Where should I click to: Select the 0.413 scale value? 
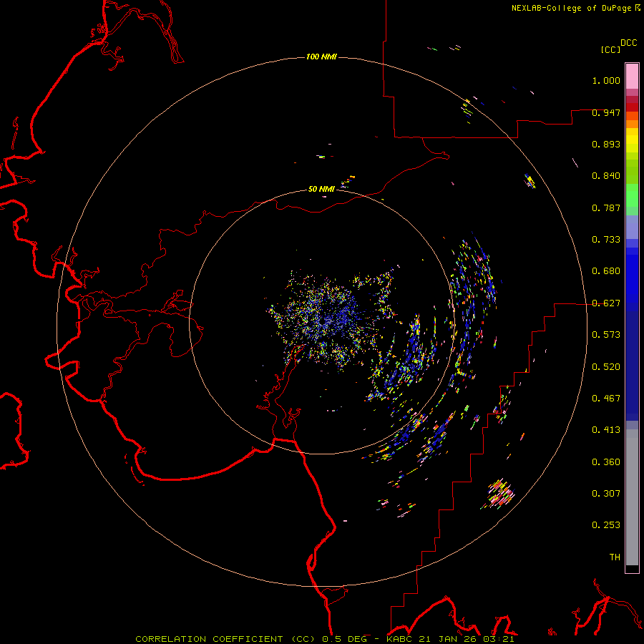click(x=606, y=430)
